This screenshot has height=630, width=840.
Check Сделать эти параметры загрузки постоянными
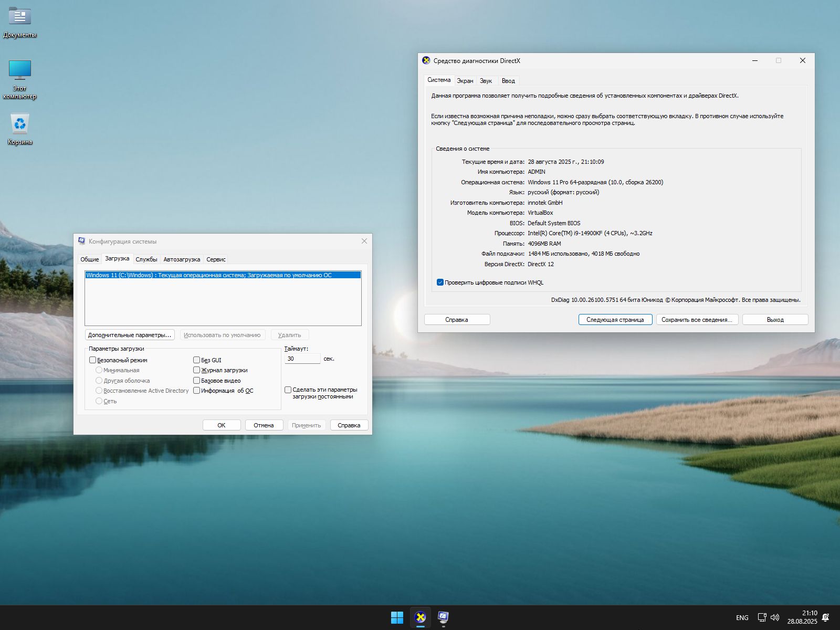[x=288, y=390]
